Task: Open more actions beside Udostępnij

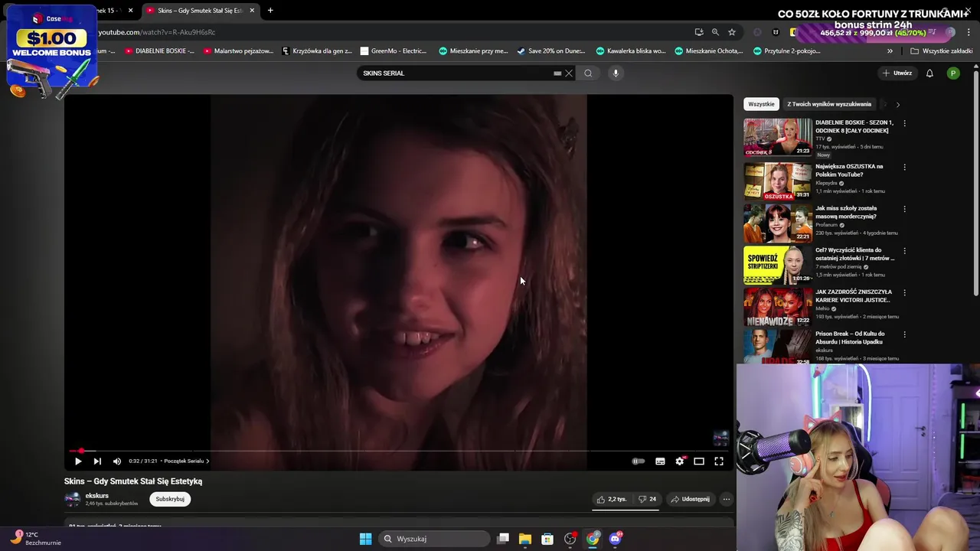Action: [727, 499]
